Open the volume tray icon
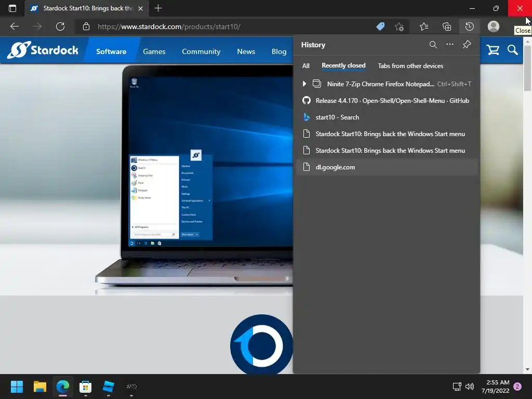This screenshot has width=532, height=399. click(x=470, y=387)
